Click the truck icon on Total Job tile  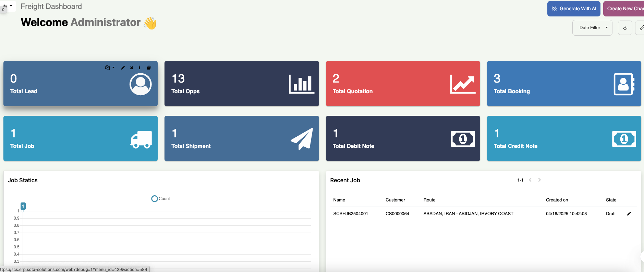(x=141, y=139)
